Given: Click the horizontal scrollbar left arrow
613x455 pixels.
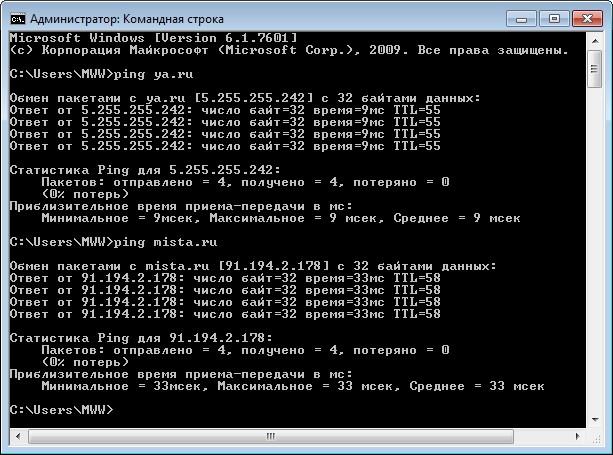Looking at the screenshot, I should [x=19, y=436].
